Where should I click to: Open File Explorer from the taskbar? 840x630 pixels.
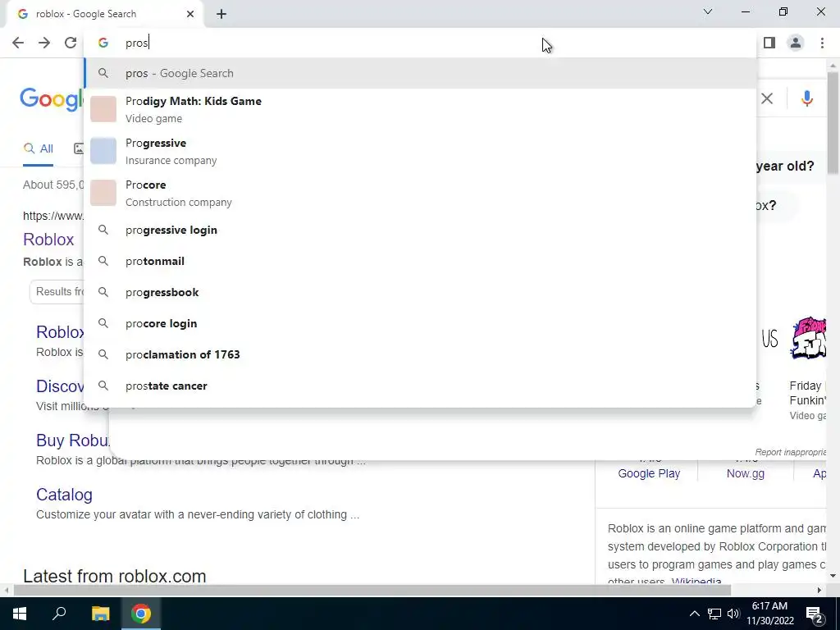point(100,614)
